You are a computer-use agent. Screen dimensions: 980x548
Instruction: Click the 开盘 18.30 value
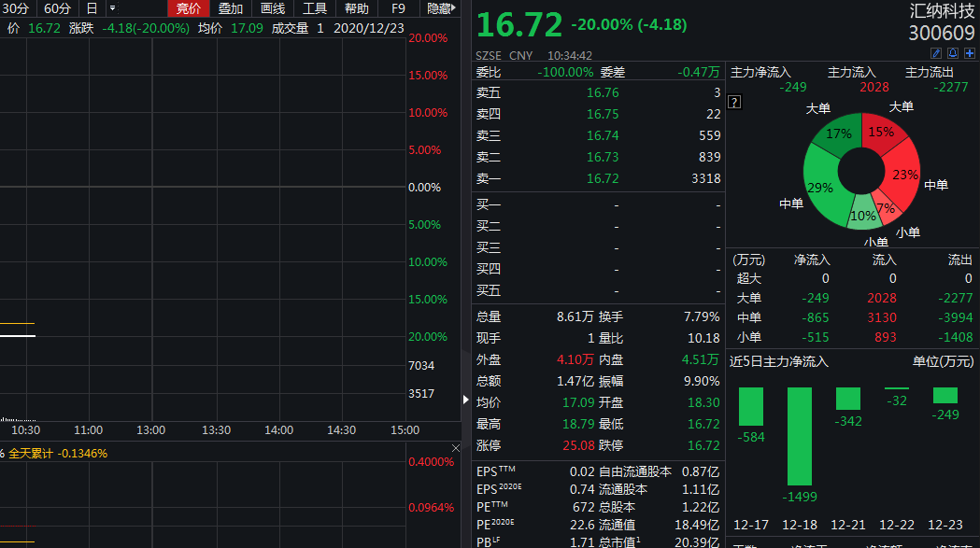pyautogui.click(x=703, y=402)
